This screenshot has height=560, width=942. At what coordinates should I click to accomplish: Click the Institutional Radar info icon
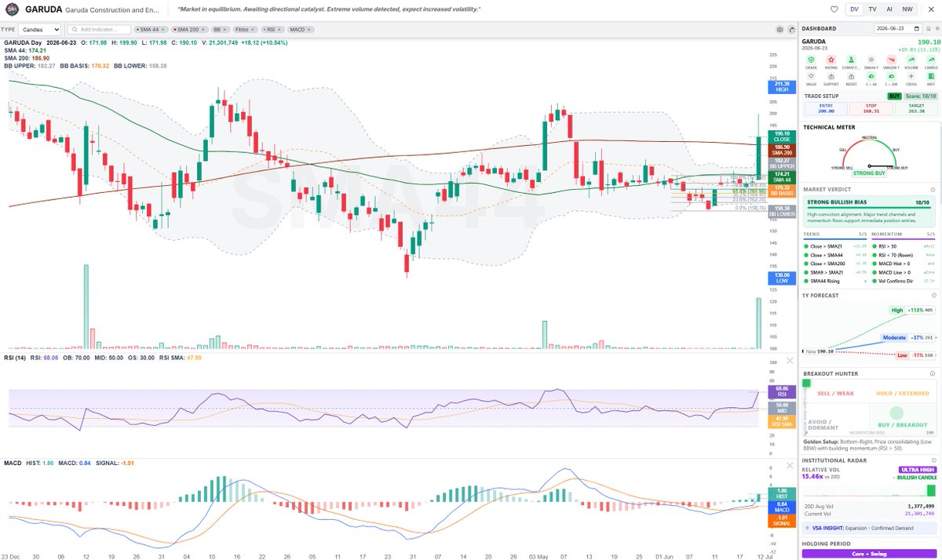pyautogui.click(x=933, y=460)
